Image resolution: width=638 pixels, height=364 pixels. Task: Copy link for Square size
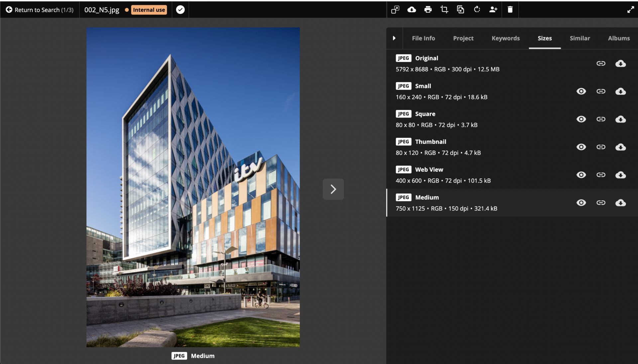pyautogui.click(x=601, y=119)
